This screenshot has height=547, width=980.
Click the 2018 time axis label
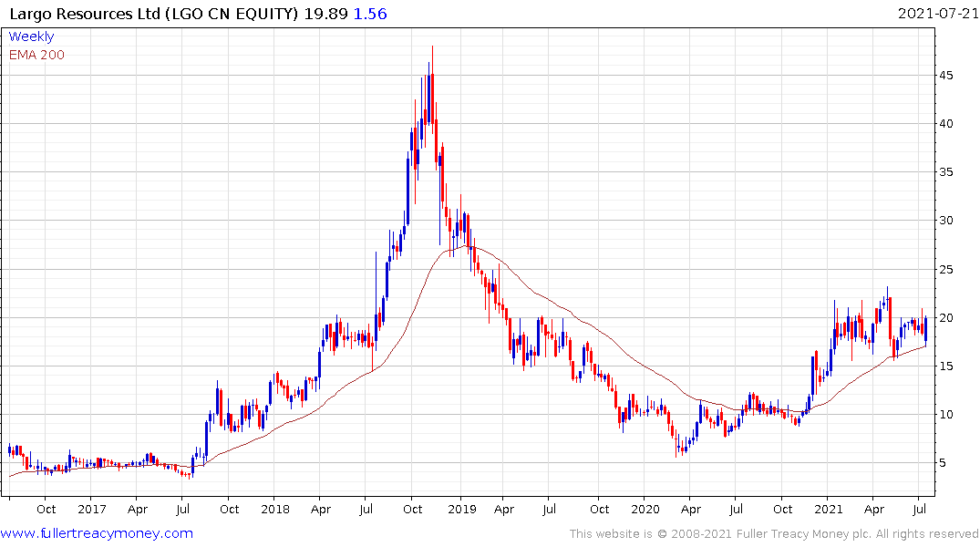pos(275,509)
